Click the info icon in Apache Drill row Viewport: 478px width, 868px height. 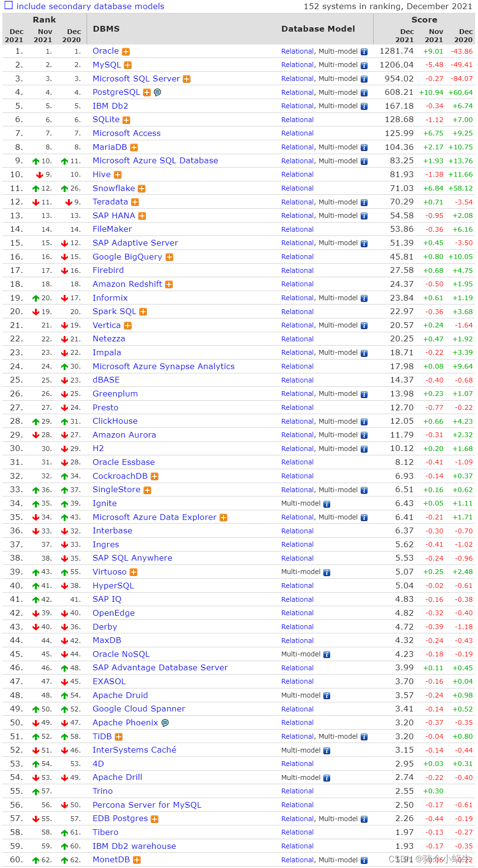327,778
